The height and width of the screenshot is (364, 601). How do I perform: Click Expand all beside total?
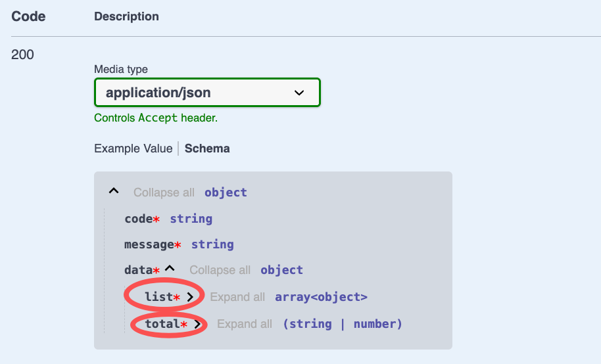(x=245, y=324)
